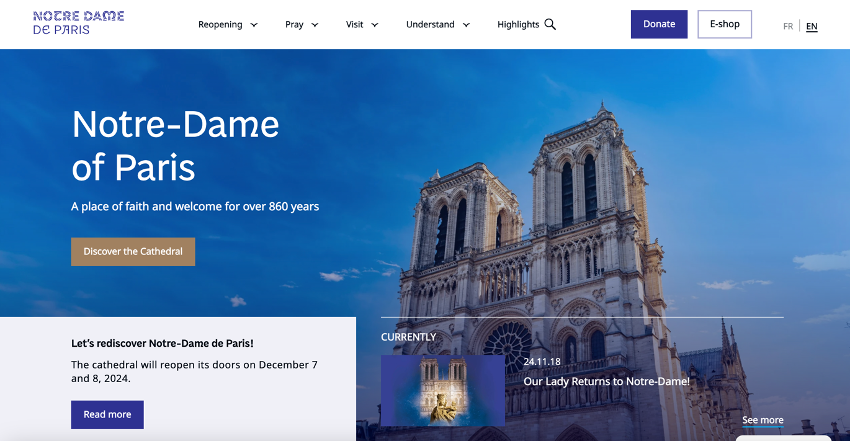The image size is (850, 442).
Task: Open the search magnifier icon
Action: click(x=550, y=24)
